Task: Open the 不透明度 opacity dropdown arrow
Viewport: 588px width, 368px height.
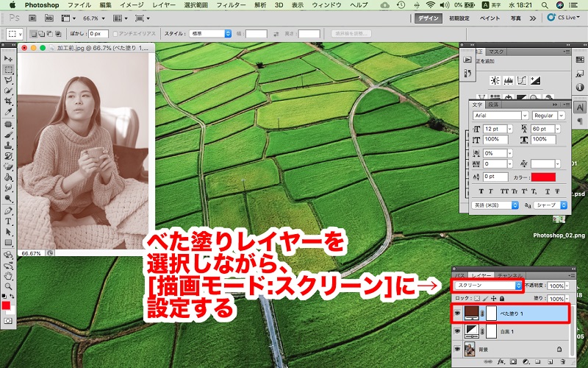Action: point(567,286)
